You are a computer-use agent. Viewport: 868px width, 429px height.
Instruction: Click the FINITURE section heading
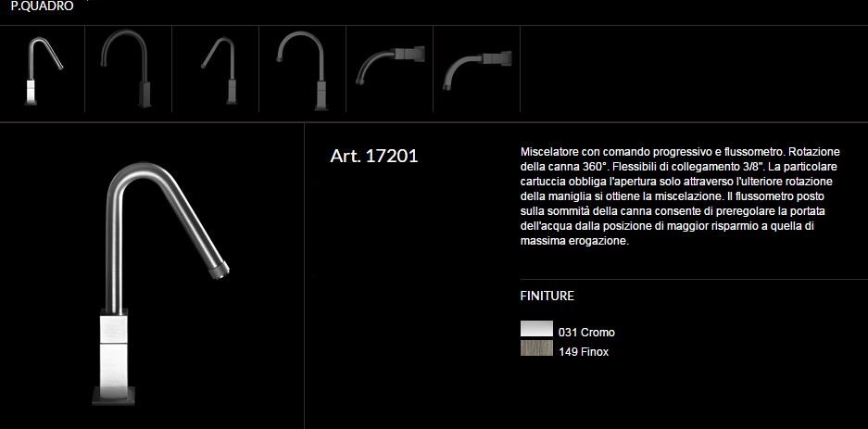coord(547,296)
